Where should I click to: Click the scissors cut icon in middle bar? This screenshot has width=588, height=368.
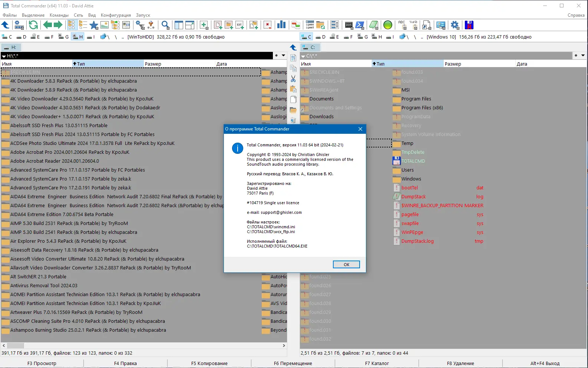coord(293,79)
